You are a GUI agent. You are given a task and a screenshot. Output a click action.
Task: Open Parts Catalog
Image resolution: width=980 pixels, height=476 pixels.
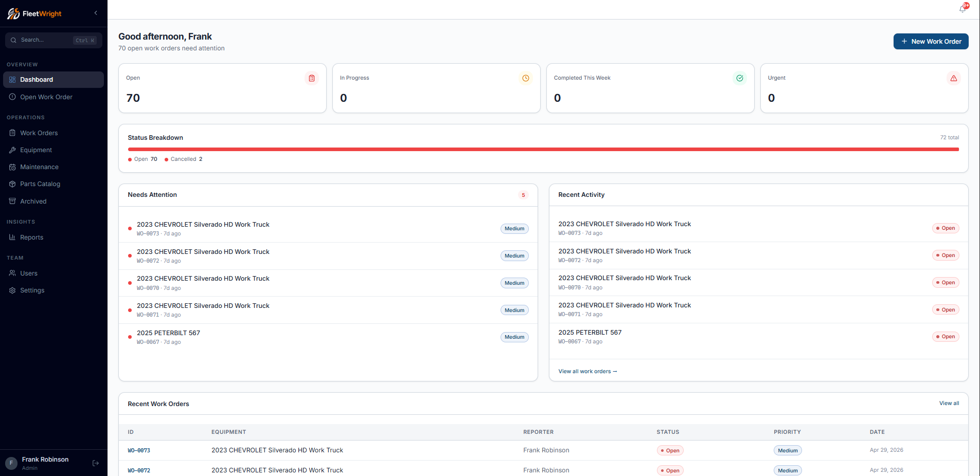[54, 184]
